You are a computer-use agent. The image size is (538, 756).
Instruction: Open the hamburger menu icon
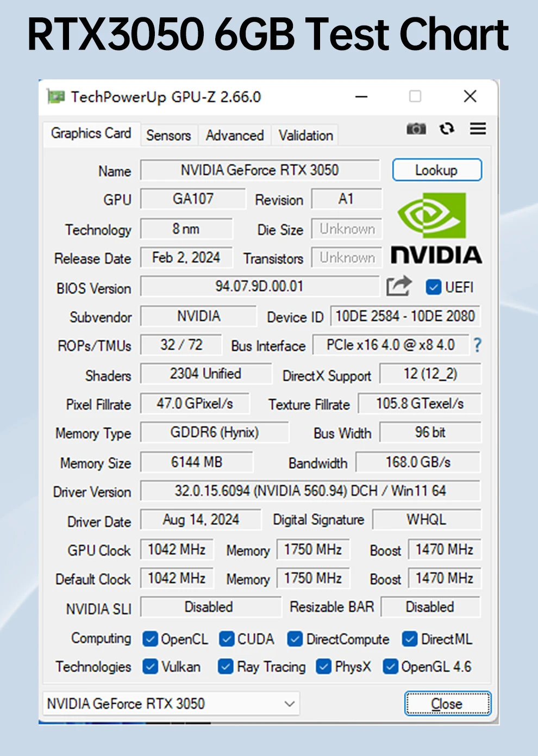[478, 129]
